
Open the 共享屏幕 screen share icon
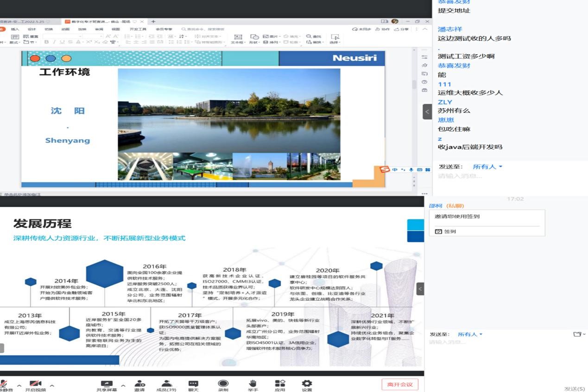pos(107,384)
